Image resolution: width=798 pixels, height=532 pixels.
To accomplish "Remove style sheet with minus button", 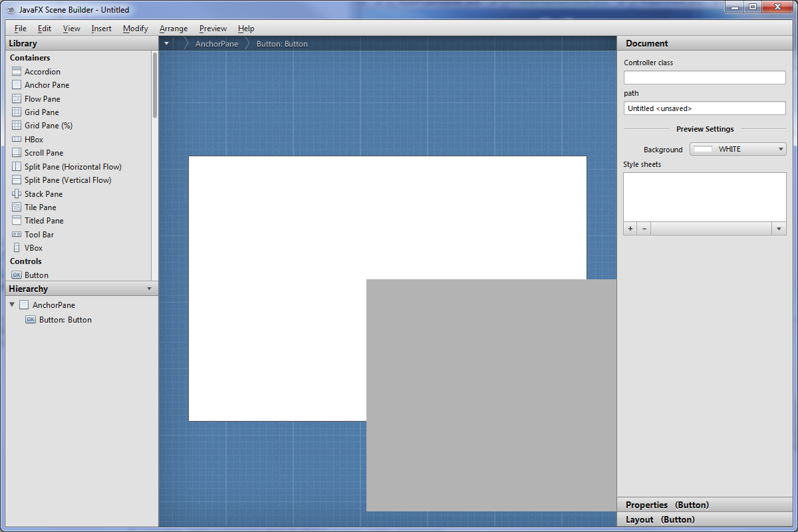I will click(644, 229).
